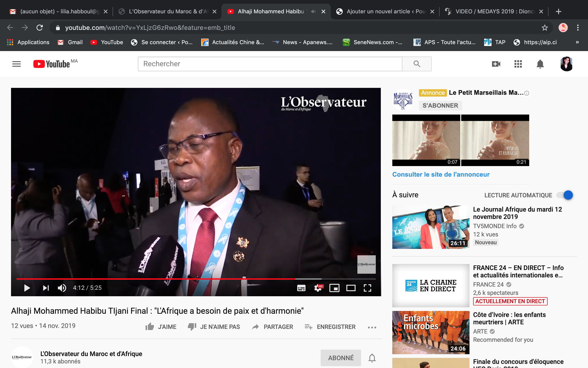
Task: Close the Alhaji Mohammed Habibu tab
Action: click(323, 11)
